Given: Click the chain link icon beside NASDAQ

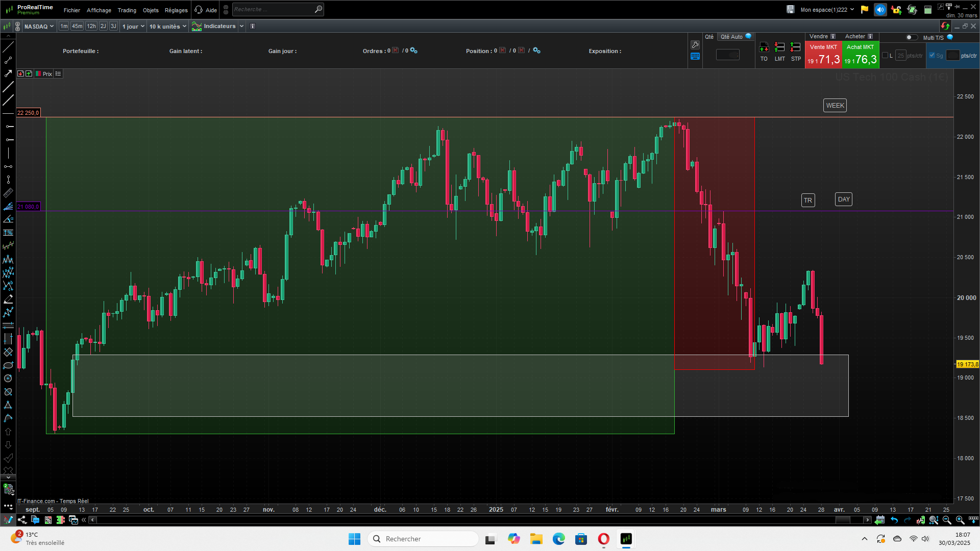Looking at the screenshot, I should coord(18,26).
